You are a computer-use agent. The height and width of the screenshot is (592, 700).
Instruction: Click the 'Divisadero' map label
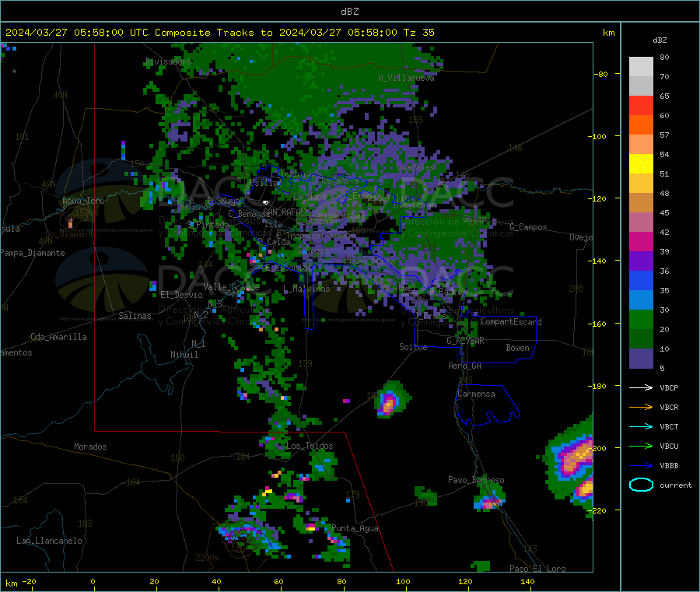click(169, 61)
